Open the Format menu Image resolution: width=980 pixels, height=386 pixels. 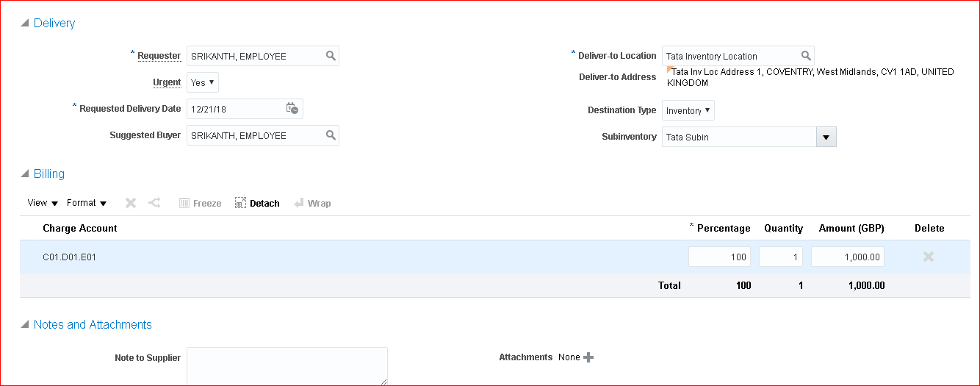[86, 203]
